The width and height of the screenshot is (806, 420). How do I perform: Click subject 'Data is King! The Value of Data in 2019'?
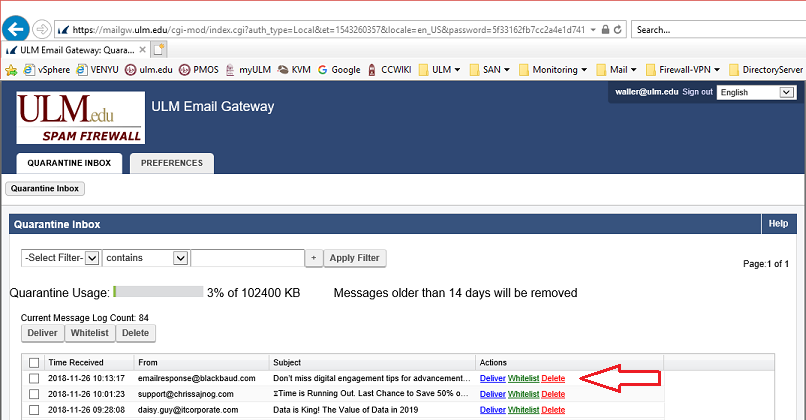tap(345, 410)
